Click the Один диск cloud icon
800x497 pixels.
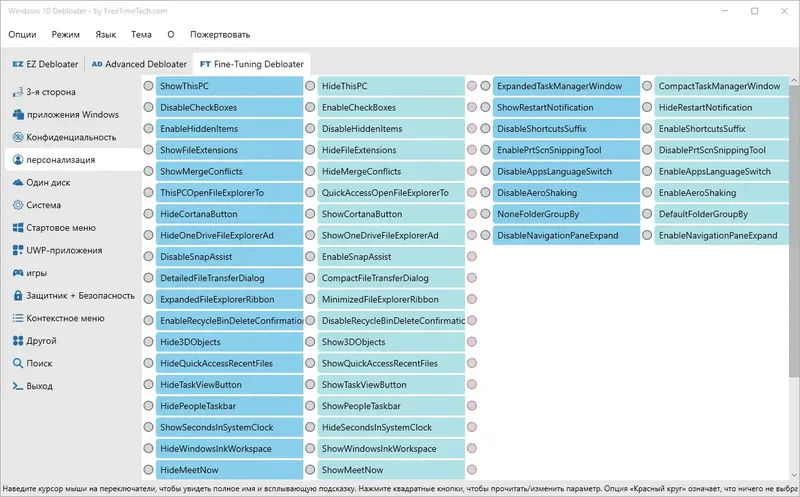click(x=18, y=183)
